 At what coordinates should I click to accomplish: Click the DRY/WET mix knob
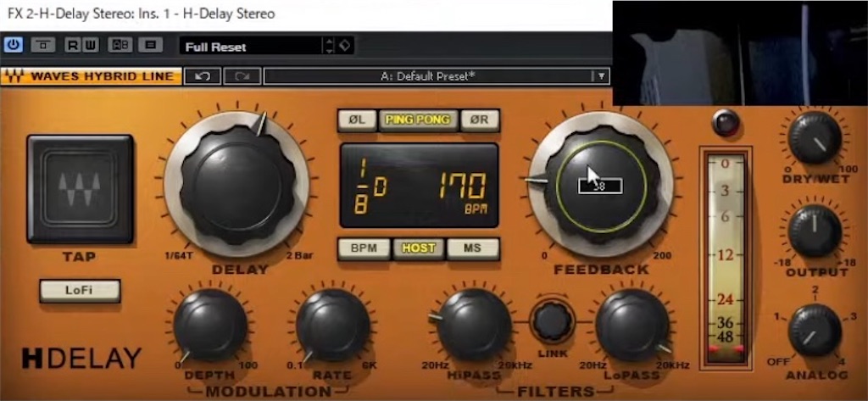pyautogui.click(x=815, y=137)
